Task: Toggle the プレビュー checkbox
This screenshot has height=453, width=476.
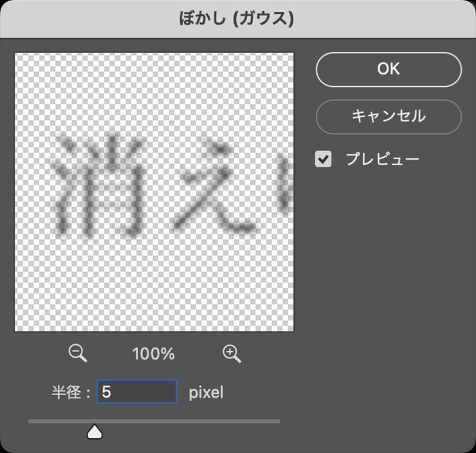Action: (x=324, y=159)
